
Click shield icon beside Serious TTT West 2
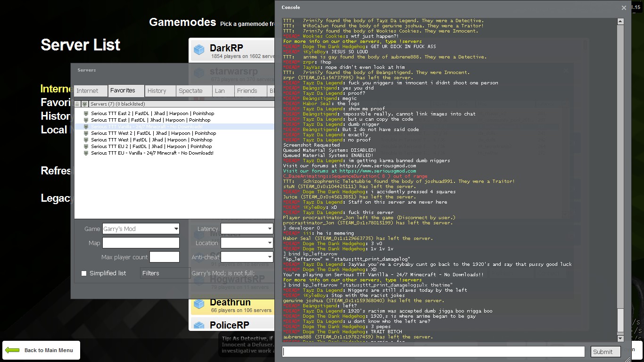tap(86, 133)
